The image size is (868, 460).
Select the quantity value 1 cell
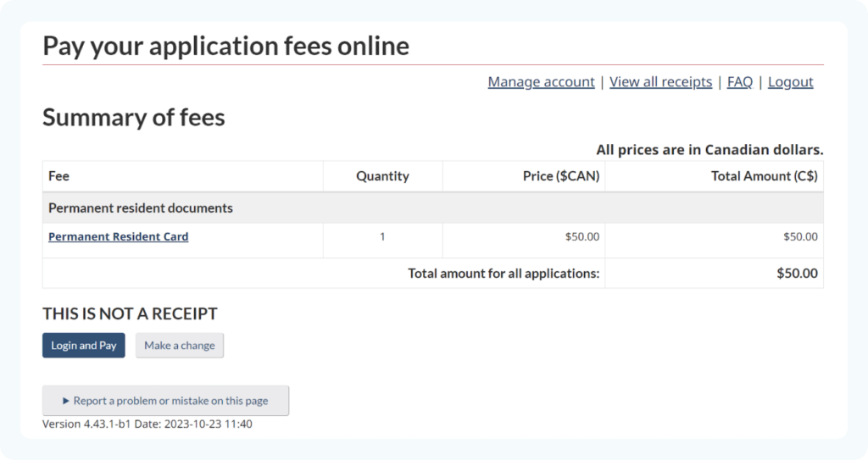coord(382,237)
